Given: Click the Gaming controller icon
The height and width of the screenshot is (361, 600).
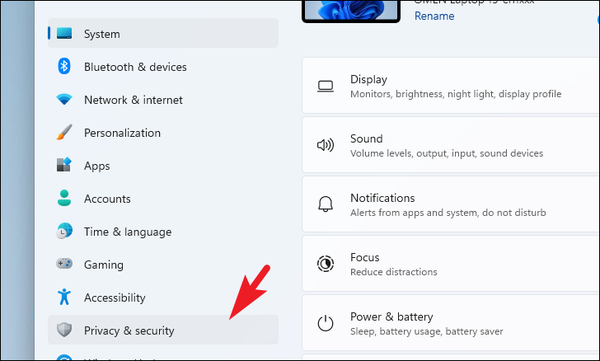Looking at the screenshot, I should 64,264.
